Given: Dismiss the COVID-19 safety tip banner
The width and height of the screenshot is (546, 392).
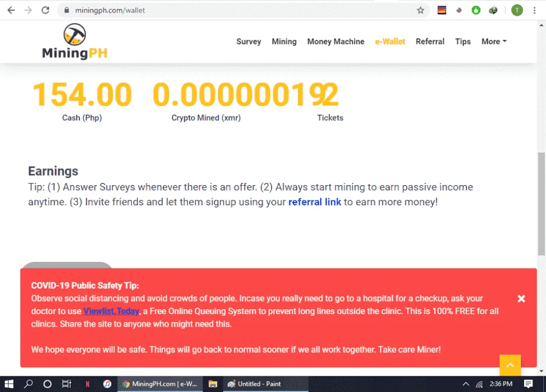Looking at the screenshot, I should (x=522, y=299).
